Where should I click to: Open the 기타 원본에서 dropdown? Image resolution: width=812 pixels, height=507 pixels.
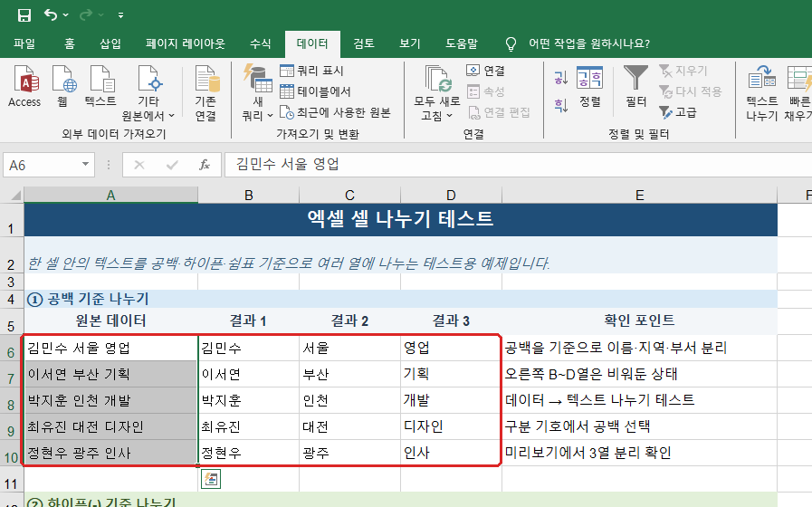point(148,93)
